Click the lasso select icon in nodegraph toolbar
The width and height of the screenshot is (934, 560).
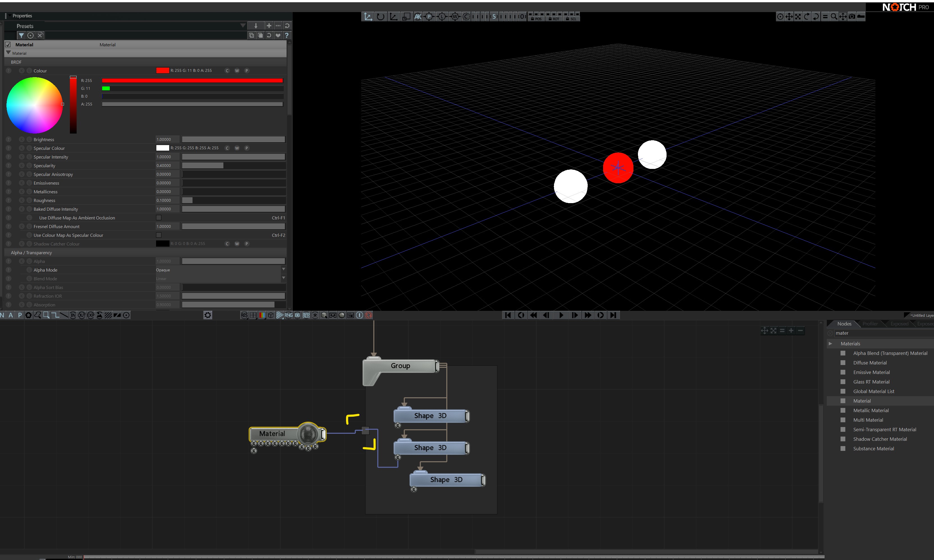pyautogui.click(x=37, y=315)
